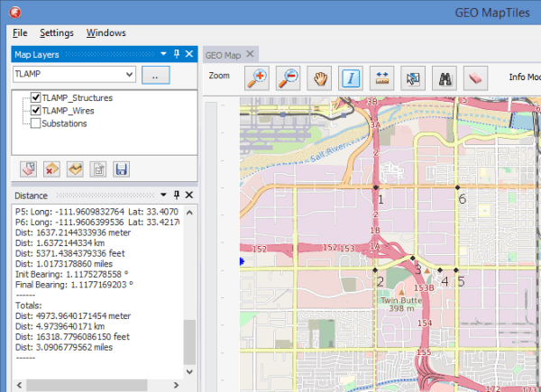
Task: Uncheck the TLAMP_Structures layer
Action: tap(36, 97)
